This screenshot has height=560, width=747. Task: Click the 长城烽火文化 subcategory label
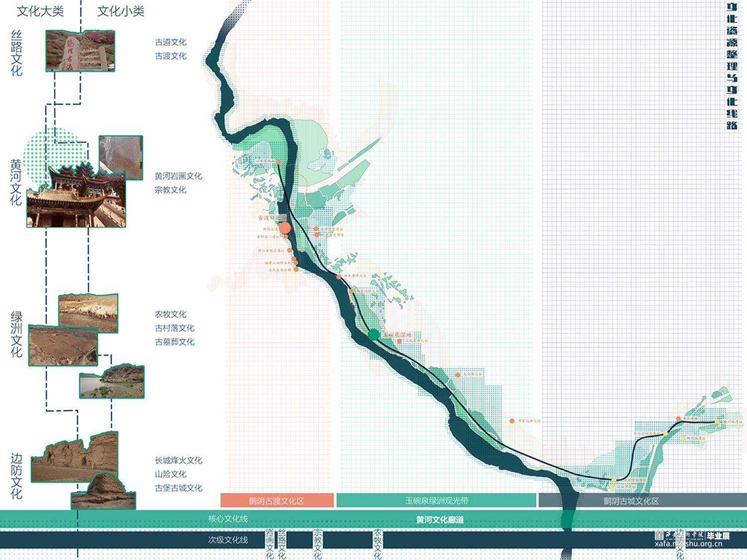coord(178,460)
